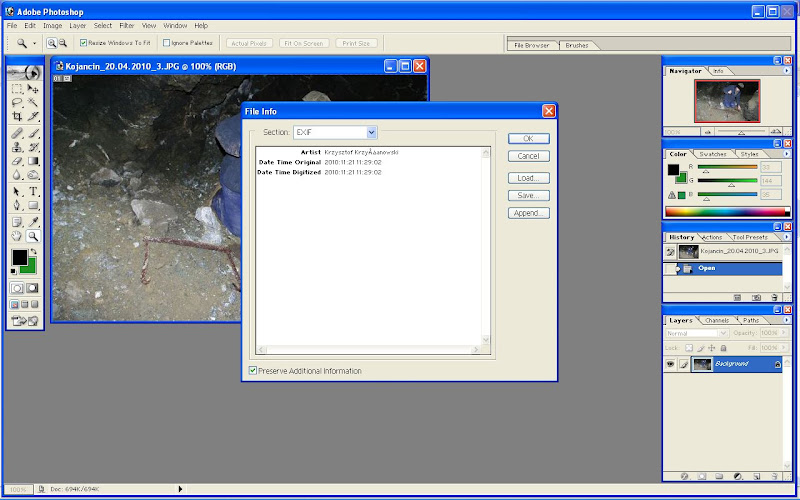Select the Type tool
Viewport: 800px width, 500px height.
tap(33, 192)
